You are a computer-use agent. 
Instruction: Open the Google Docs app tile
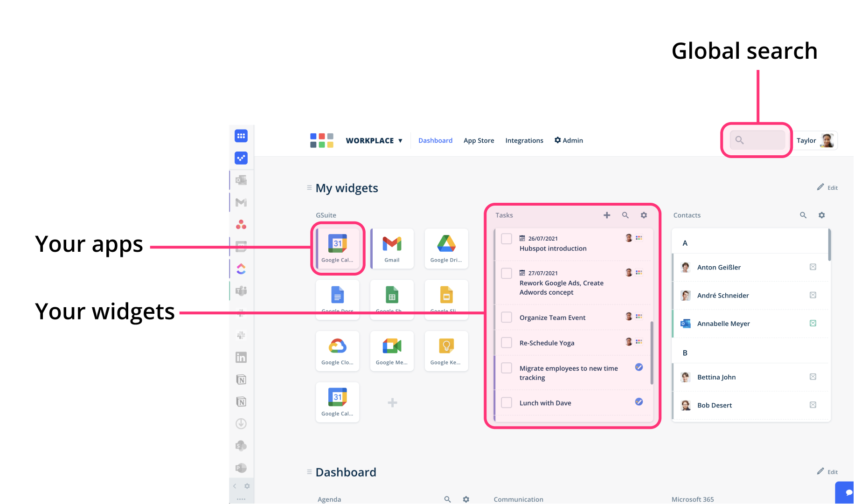coord(338,299)
